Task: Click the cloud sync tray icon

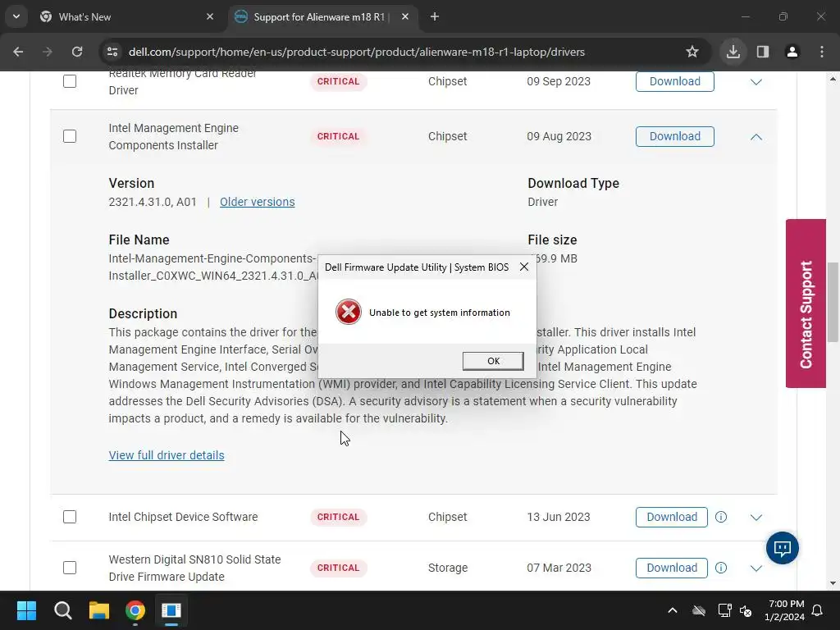Action: [699, 610]
